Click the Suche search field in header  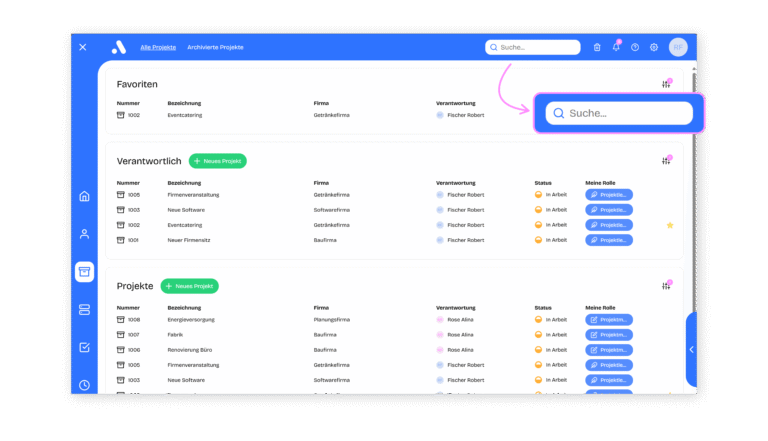click(533, 47)
